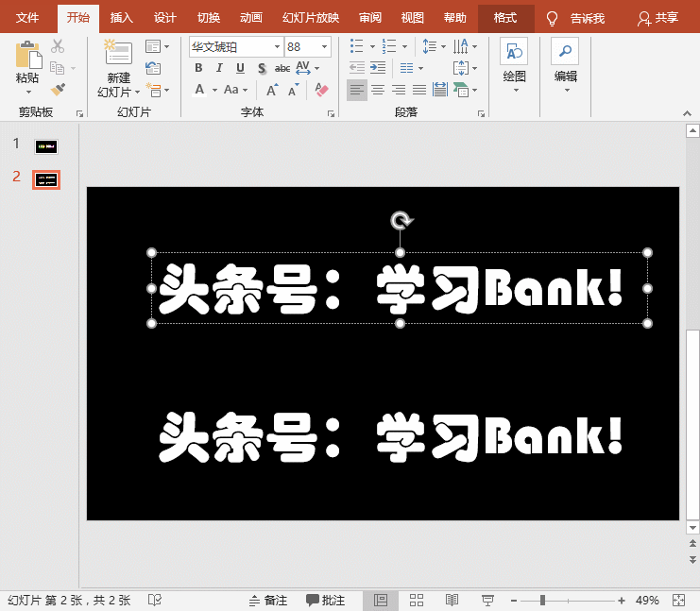
Task: Open the slide Section icon
Action: click(x=153, y=90)
